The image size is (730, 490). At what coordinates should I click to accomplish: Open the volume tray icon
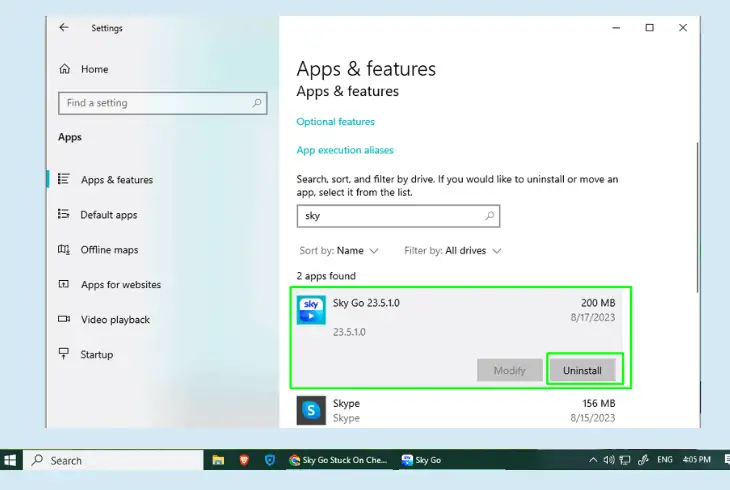coord(608,460)
